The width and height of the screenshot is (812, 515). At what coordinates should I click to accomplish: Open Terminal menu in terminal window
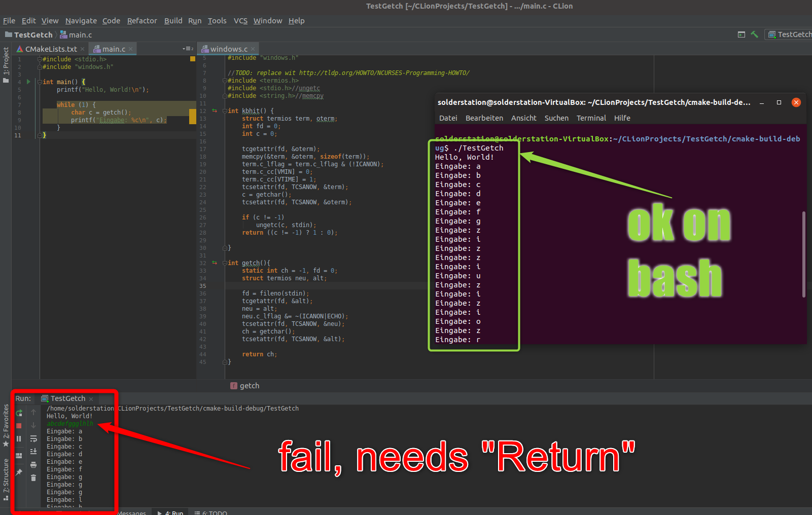pos(591,118)
